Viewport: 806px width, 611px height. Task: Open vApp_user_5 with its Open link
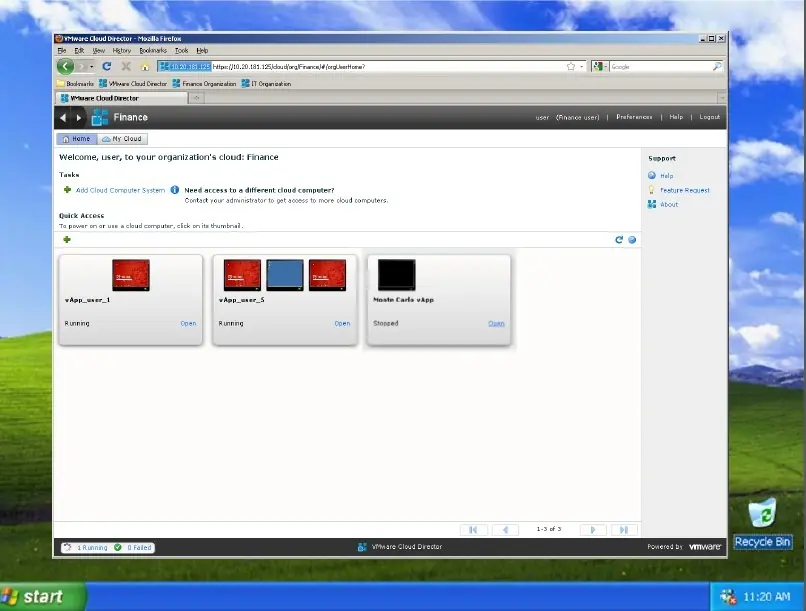[342, 323]
